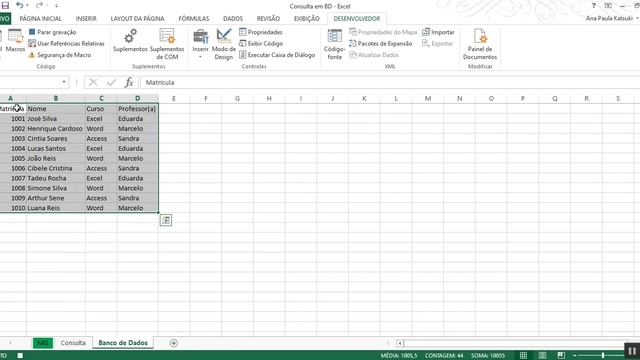Click the Save icon in quick access toolbar
The image size is (640, 360).
pyautogui.click(x=5, y=5)
